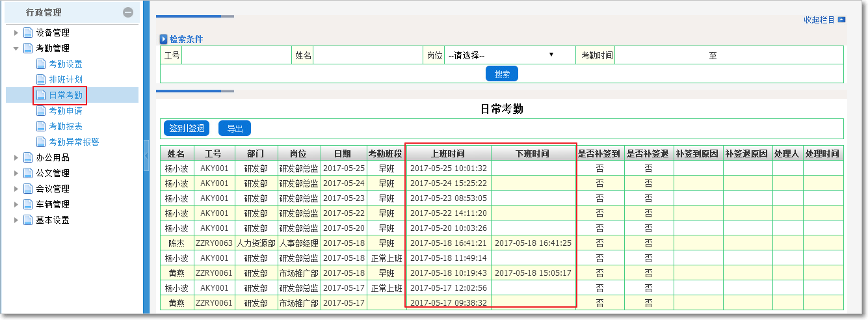Click the 收起栏目 collapse icon
Viewport: 868px width, 320px height.
841,20
